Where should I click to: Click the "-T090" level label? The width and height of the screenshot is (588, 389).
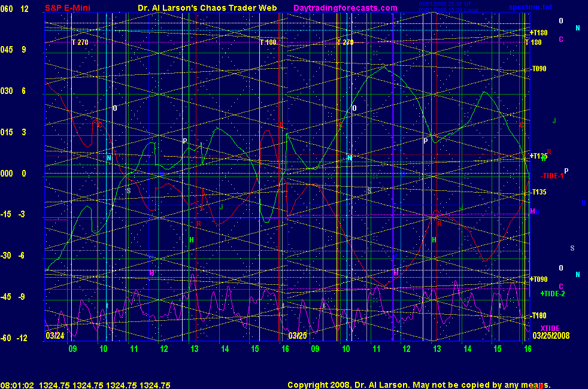539,69
